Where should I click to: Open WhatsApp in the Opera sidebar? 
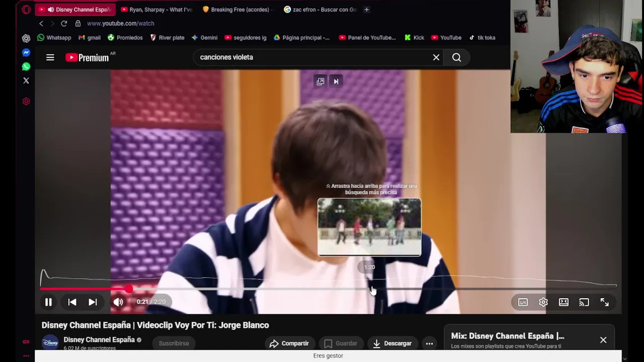(x=26, y=66)
